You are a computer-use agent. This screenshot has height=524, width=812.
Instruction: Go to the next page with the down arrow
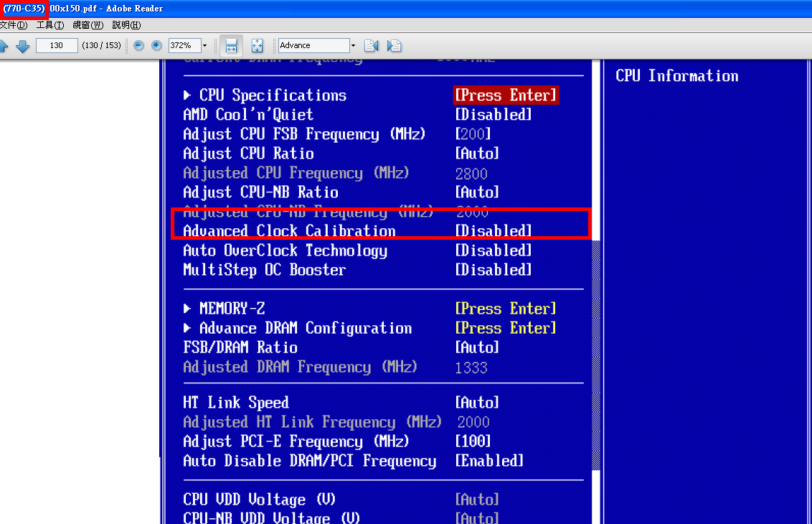pos(23,46)
